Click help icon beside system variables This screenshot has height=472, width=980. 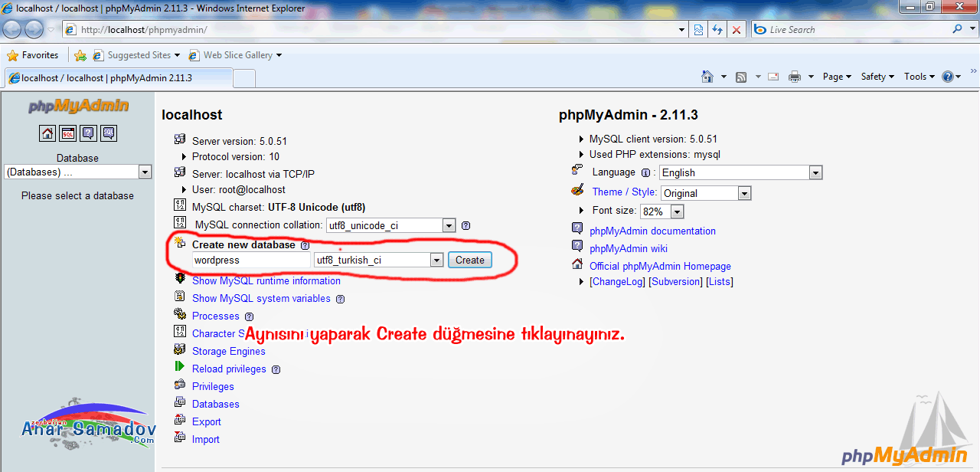341,299
